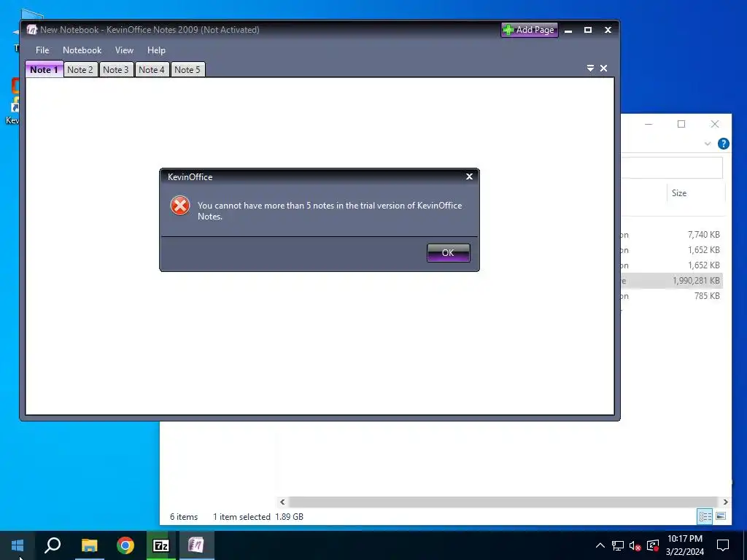Open Explorer help question mark icon
The height and width of the screenshot is (560, 747).
(723, 144)
